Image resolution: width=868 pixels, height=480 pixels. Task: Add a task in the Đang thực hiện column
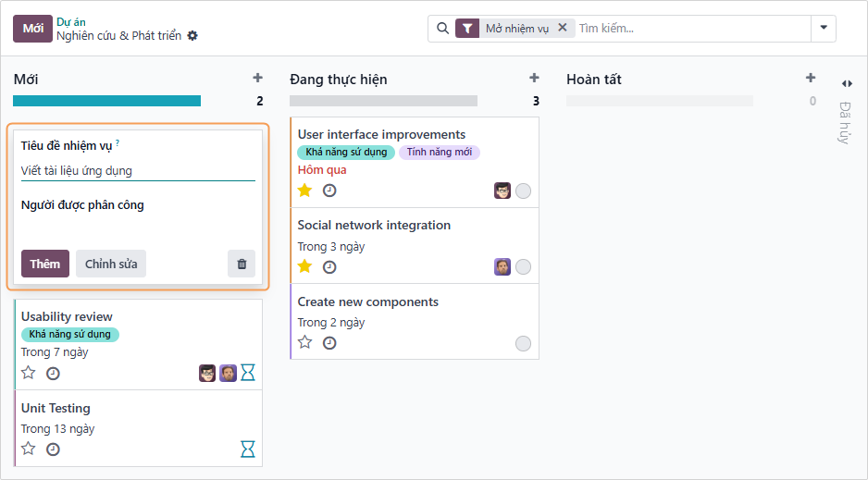534,79
